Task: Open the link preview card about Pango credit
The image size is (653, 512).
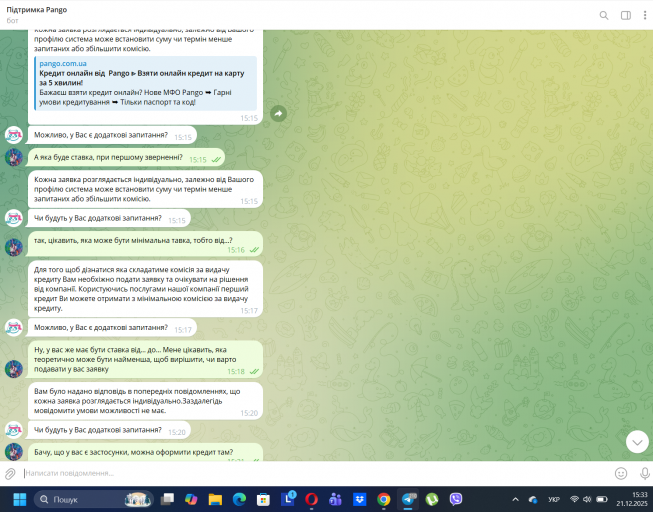Action: (x=146, y=83)
